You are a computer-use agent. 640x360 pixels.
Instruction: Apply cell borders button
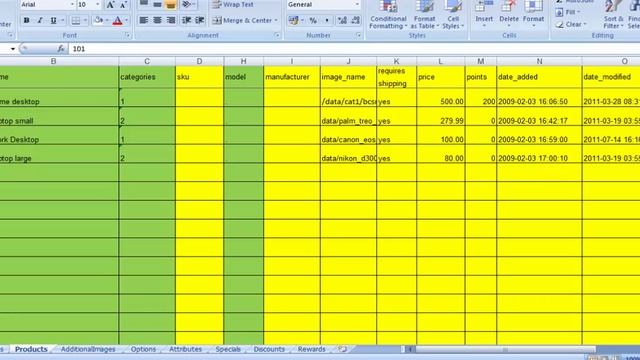76,20
